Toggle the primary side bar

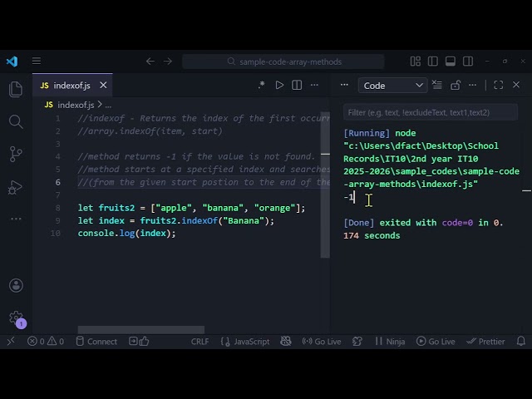[x=432, y=62]
